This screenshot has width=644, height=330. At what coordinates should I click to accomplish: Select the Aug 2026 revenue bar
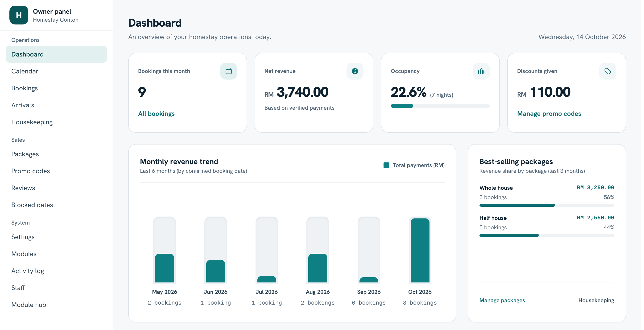[x=318, y=268]
